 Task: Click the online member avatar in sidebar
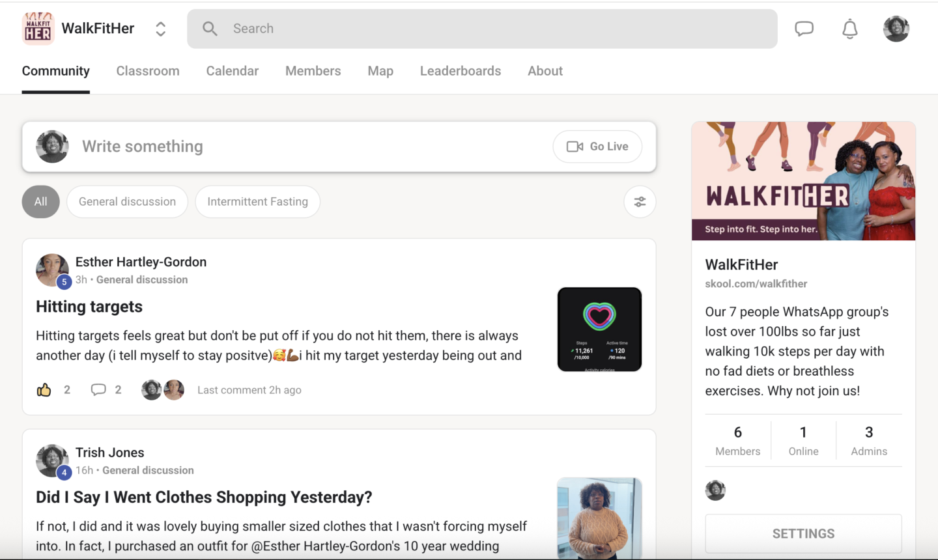(715, 490)
